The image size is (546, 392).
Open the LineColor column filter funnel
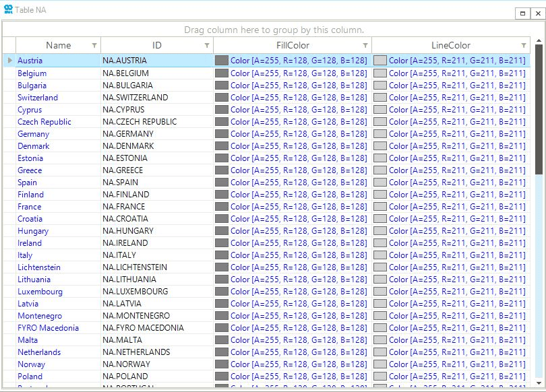click(x=524, y=46)
